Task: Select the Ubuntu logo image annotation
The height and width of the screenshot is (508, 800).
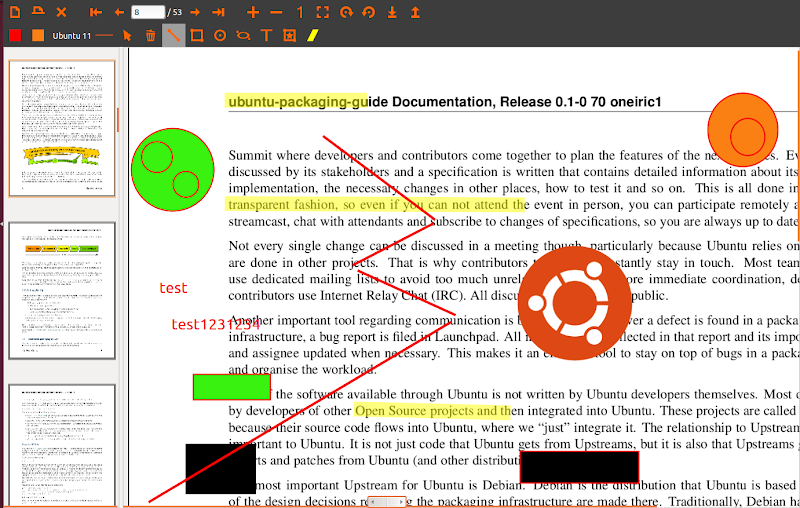Action: click(x=574, y=303)
